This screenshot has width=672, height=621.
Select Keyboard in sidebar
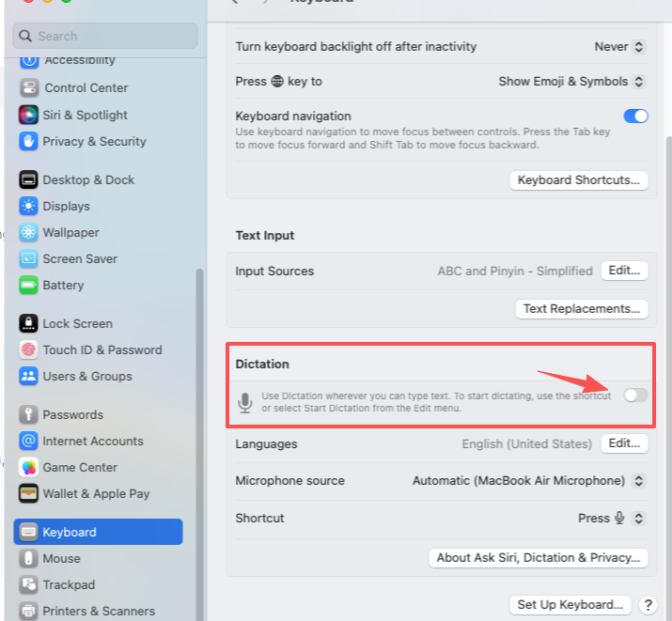98,532
